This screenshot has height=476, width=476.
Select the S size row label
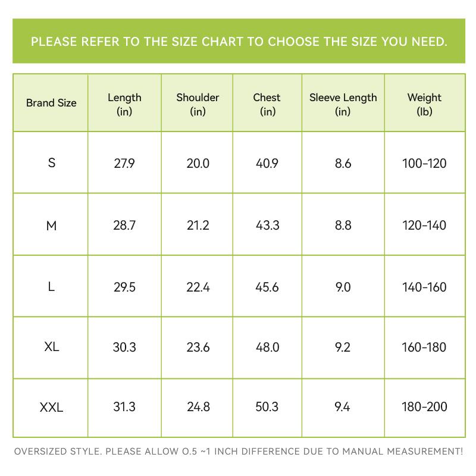(52, 163)
